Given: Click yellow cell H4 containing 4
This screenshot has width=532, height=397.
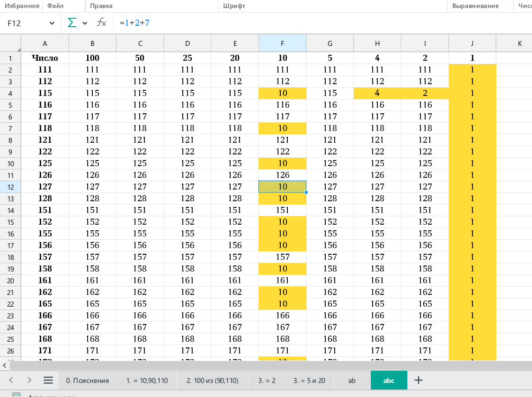Looking at the screenshot, I should pos(377,93).
